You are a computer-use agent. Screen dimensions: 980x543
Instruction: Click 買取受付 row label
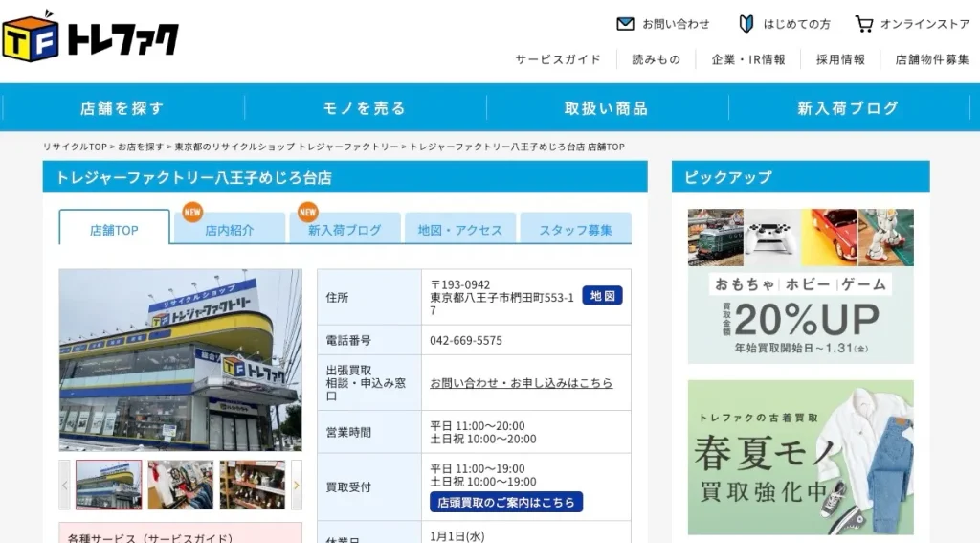(348, 487)
